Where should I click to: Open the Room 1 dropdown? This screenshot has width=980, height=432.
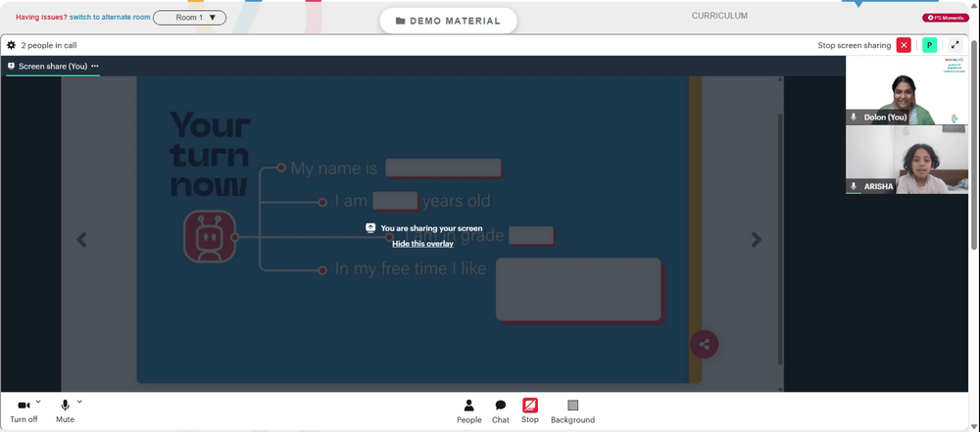[x=189, y=18]
